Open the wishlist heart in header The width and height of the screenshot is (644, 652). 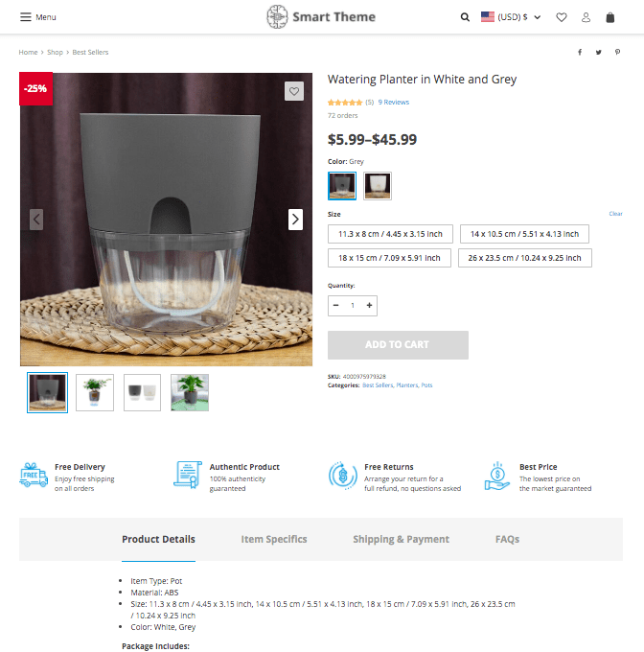(x=562, y=17)
